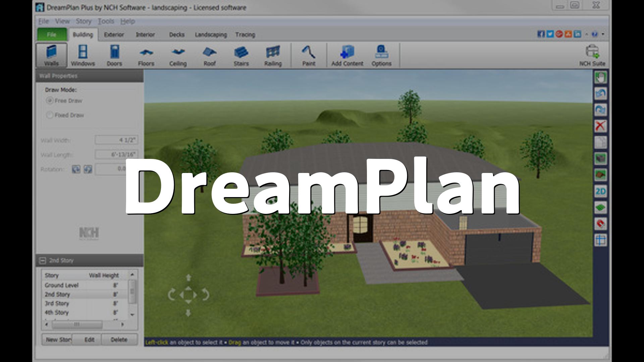The height and width of the screenshot is (362, 644).
Task: Switch to the Interior tab
Action: point(145,35)
